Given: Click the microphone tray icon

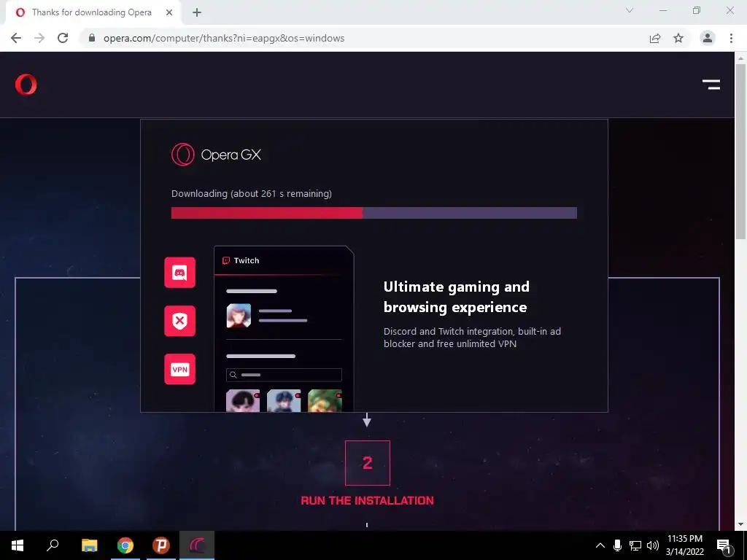Looking at the screenshot, I should (617, 545).
